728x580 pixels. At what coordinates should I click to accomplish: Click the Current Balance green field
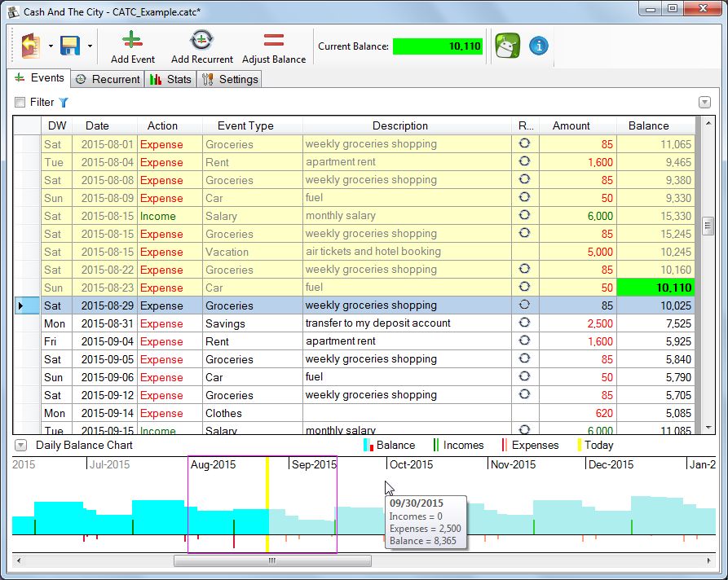pyautogui.click(x=437, y=46)
